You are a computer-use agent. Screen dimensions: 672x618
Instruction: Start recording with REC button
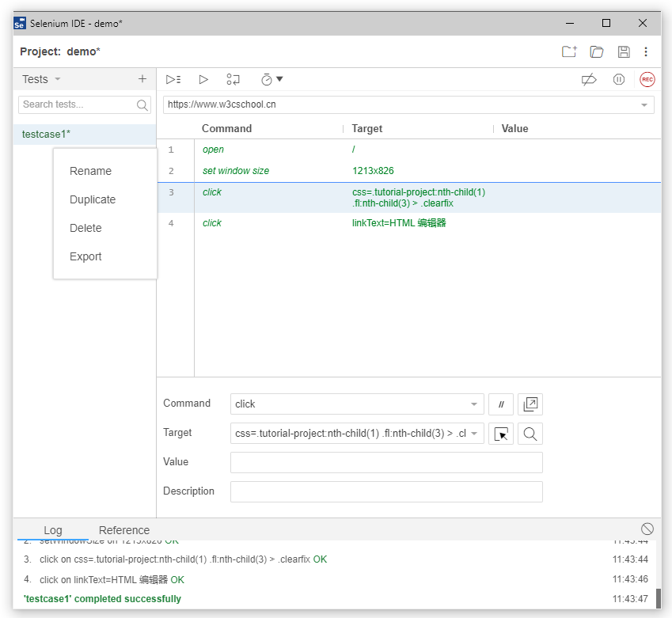point(647,79)
